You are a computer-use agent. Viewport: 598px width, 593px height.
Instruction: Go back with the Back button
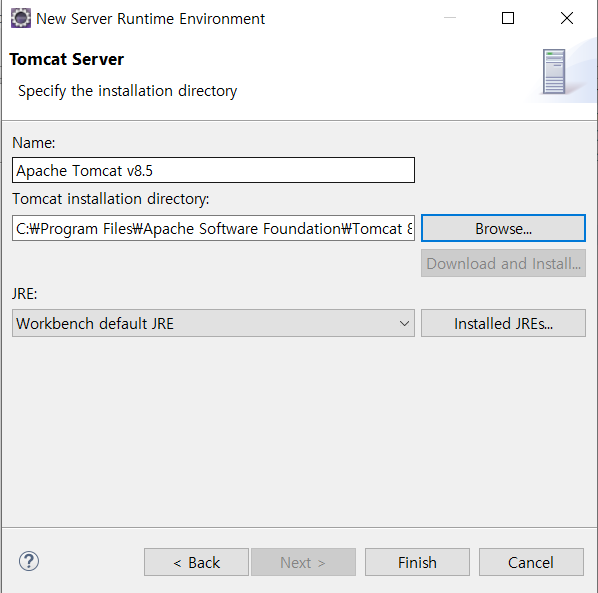click(196, 562)
